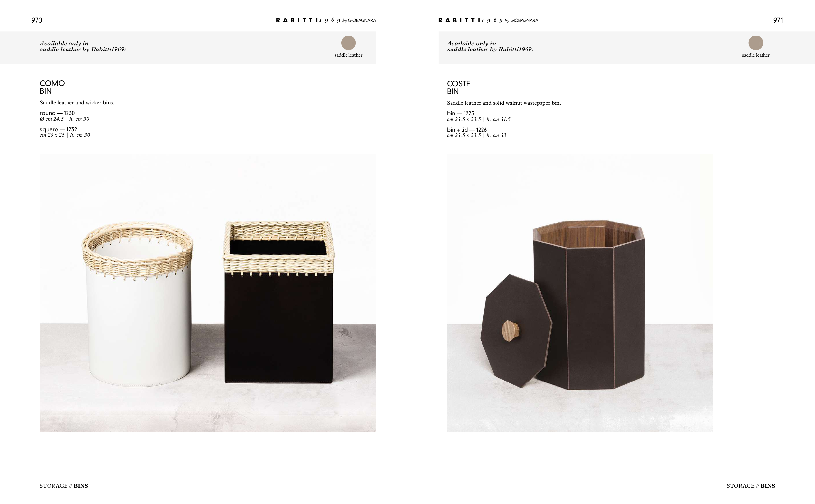815x504 pixels.
Task: Click page number 970
Action: (37, 20)
